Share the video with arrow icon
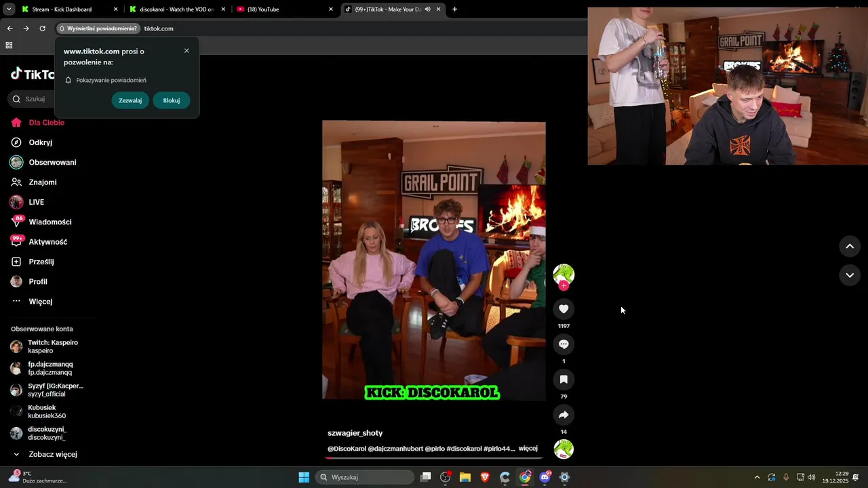The image size is (868, 488). [564, 415]
